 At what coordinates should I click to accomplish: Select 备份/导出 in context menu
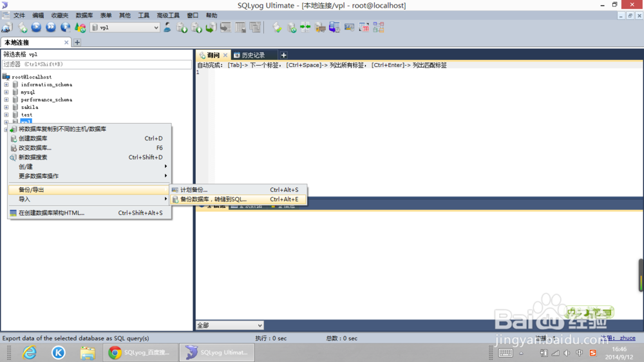point(89,190)
